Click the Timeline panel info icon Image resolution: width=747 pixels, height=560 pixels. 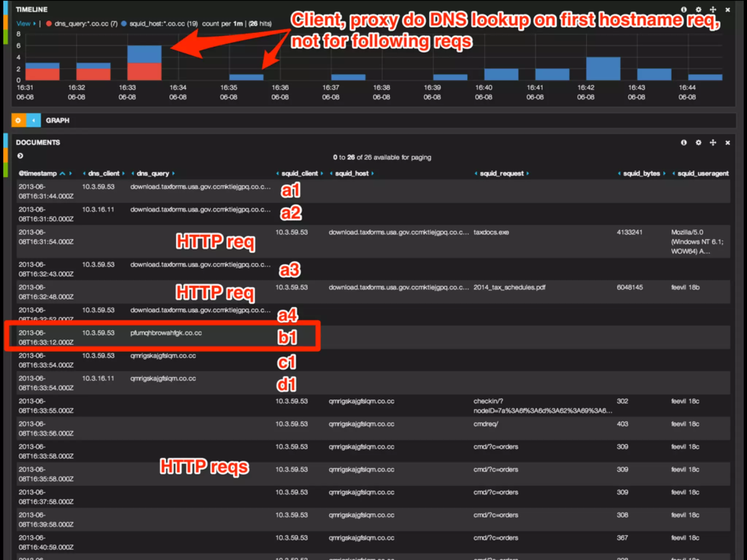(684, 10)
